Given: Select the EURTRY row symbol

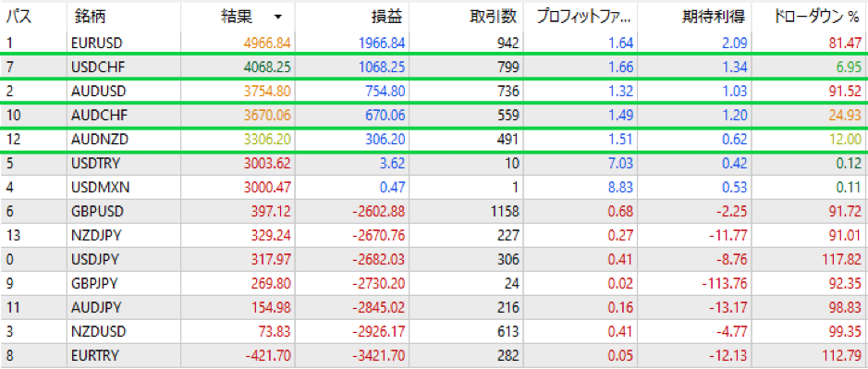Looking at the screenshot, I should click(96, 355).
